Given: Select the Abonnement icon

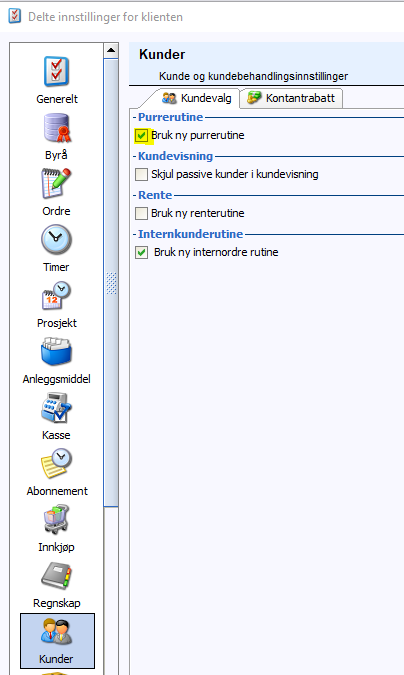Looking at the screenshot, I should 56,464.
